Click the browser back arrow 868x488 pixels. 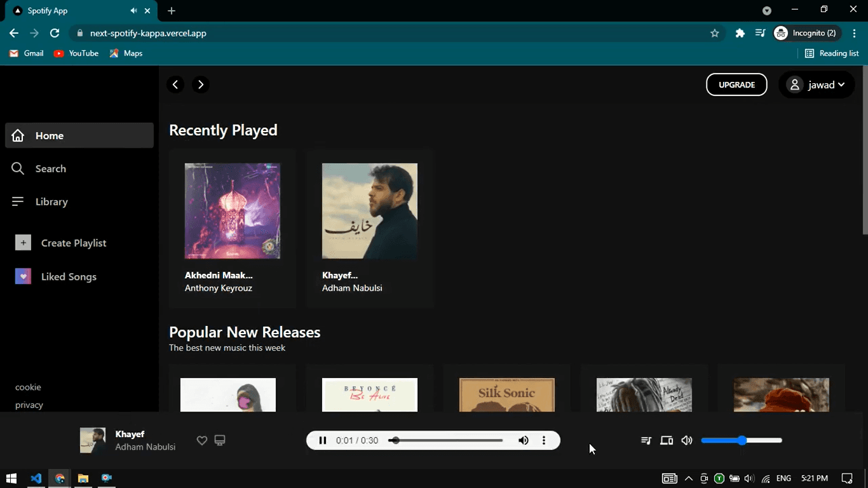pyautogui.click(x=14, y=33)
